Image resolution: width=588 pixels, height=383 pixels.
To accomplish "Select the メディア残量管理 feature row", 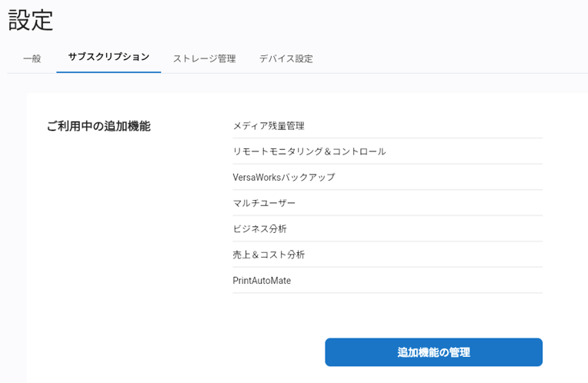I will click(x=387, y=126).
